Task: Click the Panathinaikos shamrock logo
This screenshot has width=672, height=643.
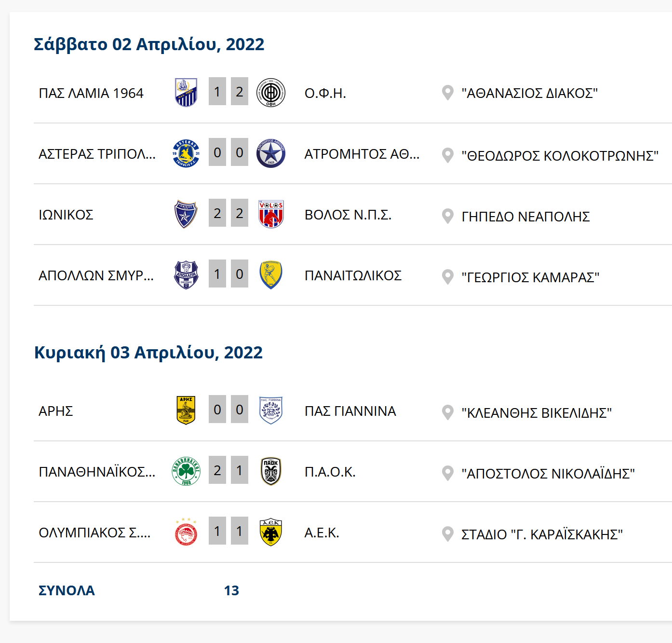Action: (x=186, y=471)
